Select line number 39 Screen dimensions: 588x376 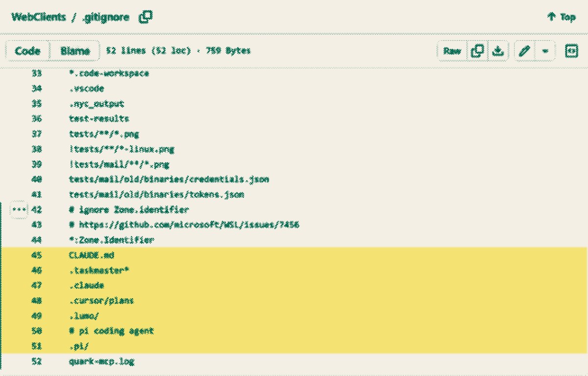[37, 164]
